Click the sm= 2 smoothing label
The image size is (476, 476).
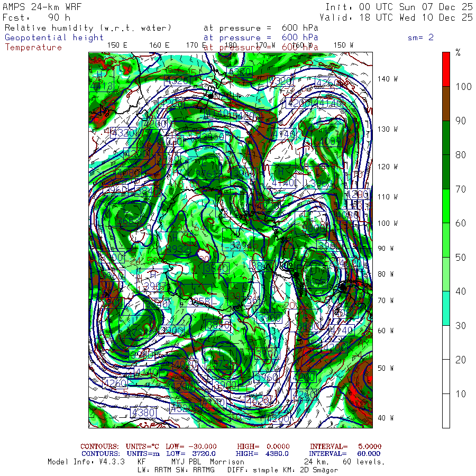click(x=420, y=38)
